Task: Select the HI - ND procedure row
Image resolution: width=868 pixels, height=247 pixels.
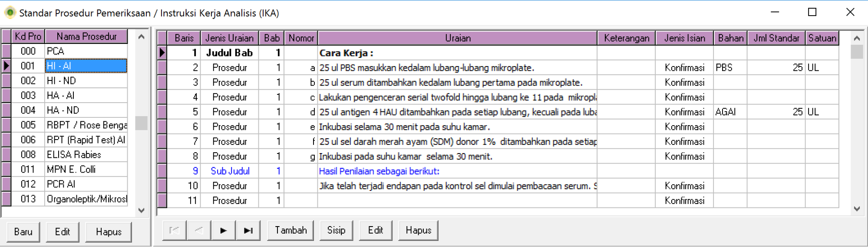Action: coord(86,81)
